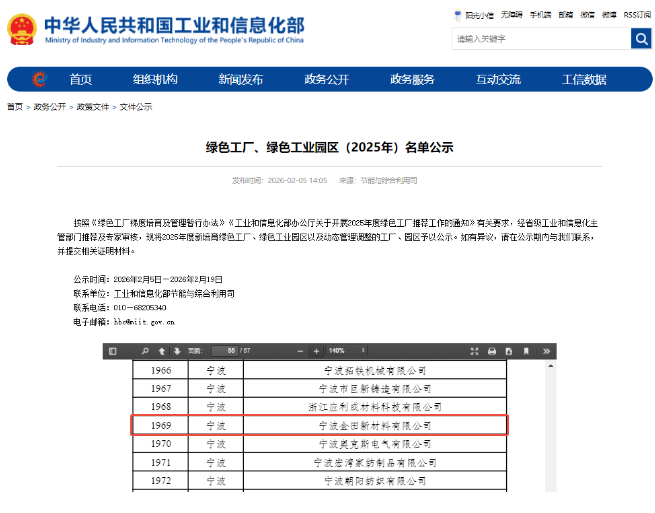Click the national emblem logo
The height and width of the screenshot is (513, 655).
pyautogui.click(x=22, y=29)
